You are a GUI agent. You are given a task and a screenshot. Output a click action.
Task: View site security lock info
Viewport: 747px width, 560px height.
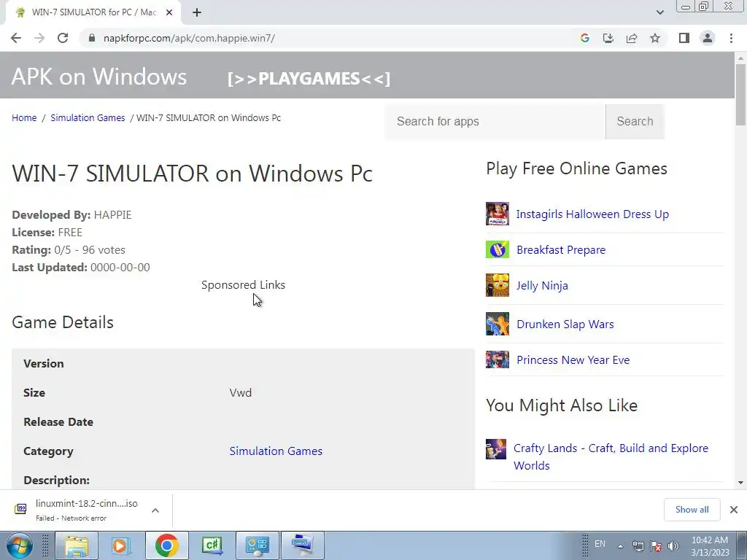coord(92,38)
